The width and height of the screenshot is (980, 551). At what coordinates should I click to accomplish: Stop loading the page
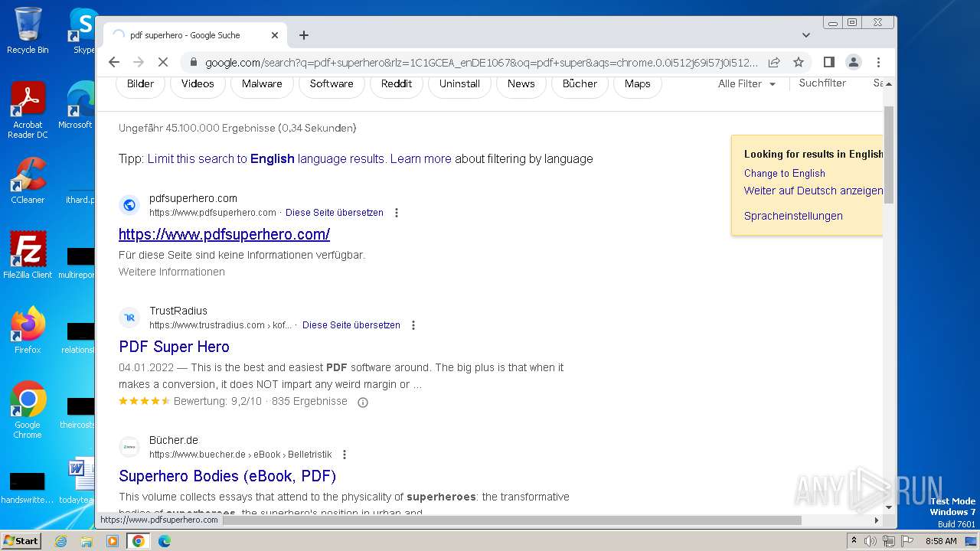(x=163, y=62)
